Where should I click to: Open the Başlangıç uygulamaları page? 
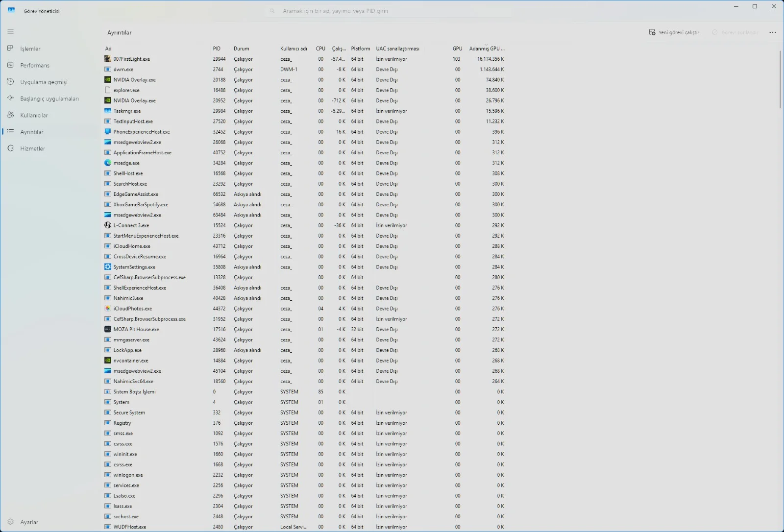(50, 98)
